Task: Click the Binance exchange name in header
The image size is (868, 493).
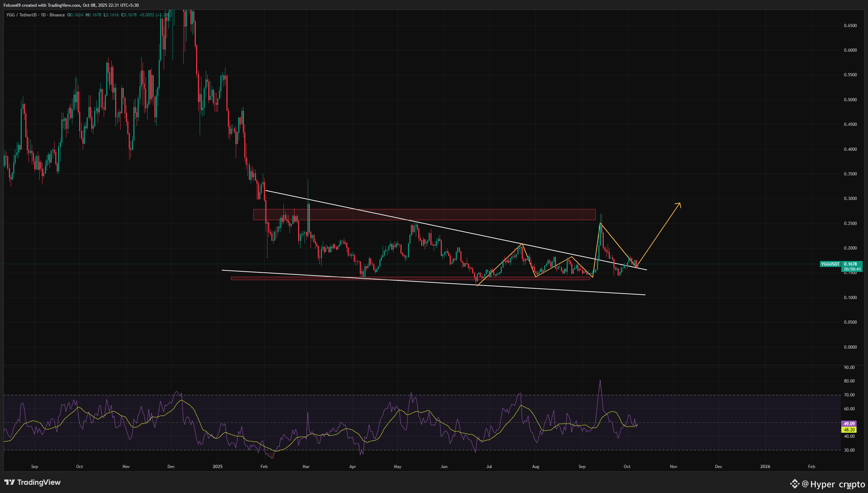Action: pos(57,15)
